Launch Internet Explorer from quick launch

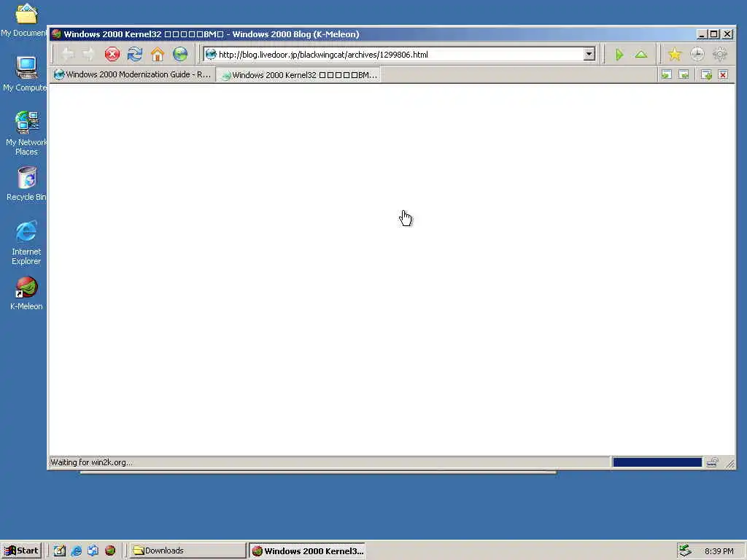coord(76,551)
